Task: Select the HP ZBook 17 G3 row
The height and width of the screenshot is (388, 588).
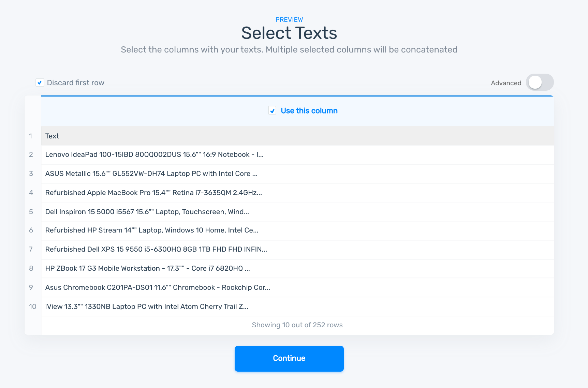Action: point(147,268)
